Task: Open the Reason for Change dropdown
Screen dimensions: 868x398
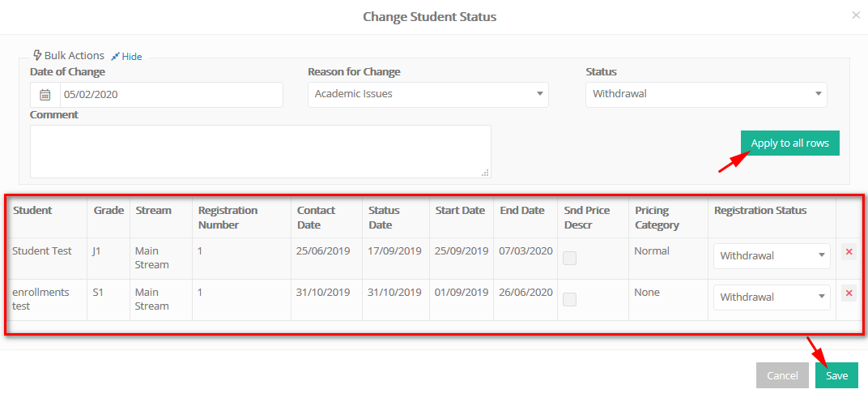Action: coord(428,94)
